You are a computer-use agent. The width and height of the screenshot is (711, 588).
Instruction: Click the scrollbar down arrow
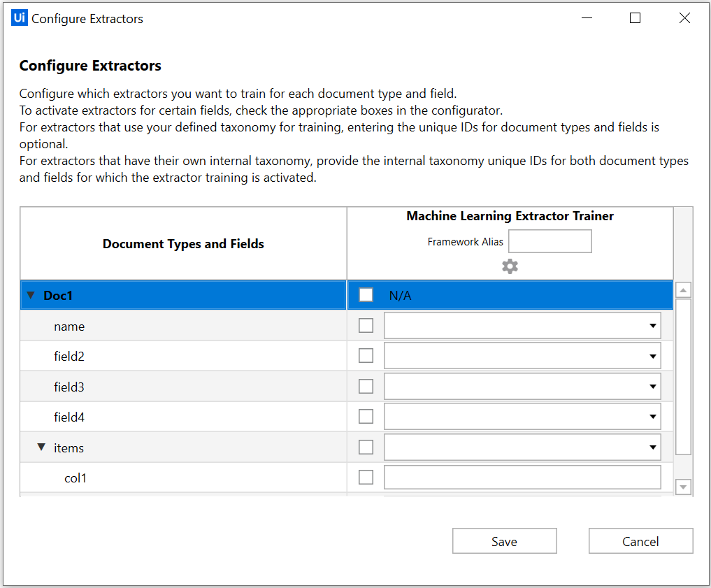pyautogui.click(x=683, y=487)
